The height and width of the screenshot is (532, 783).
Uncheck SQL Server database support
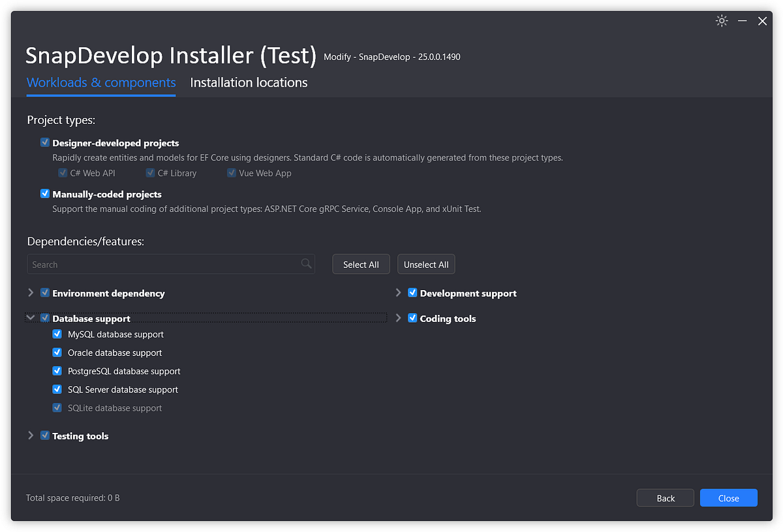tap(57, 389)
